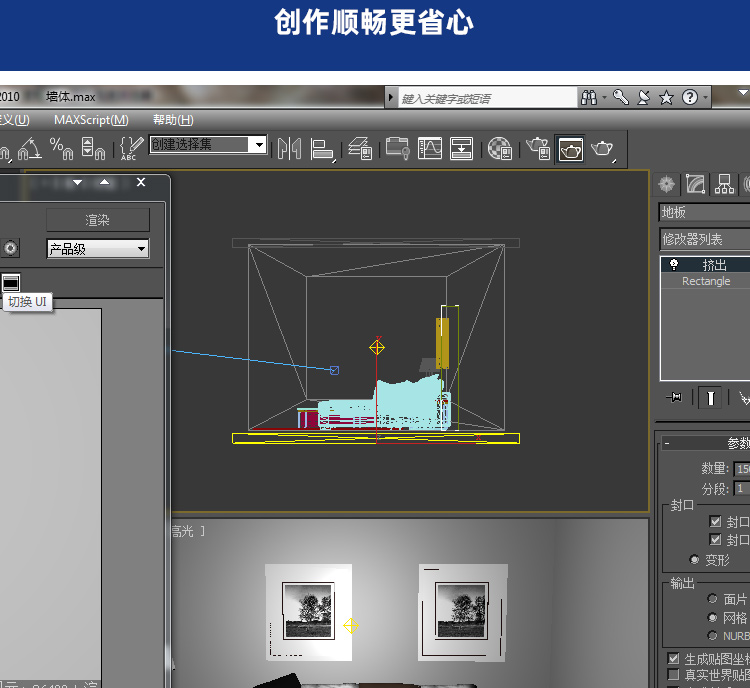Open the 修改器列表 modifier list dropdown

[704, 240]
